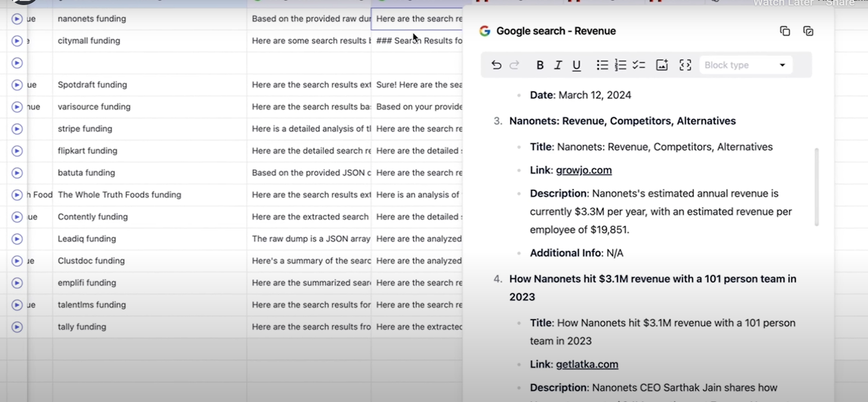
Task: Insert a checklist
Action: [x=639, y=65]
